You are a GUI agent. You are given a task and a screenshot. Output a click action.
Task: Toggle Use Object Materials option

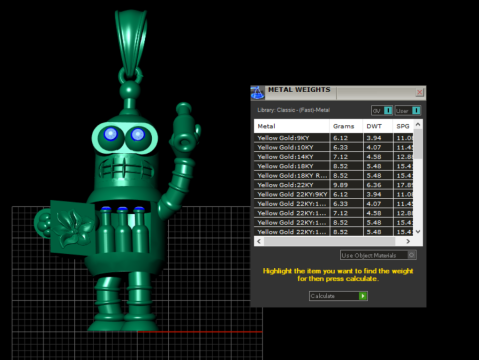[378, 255]
